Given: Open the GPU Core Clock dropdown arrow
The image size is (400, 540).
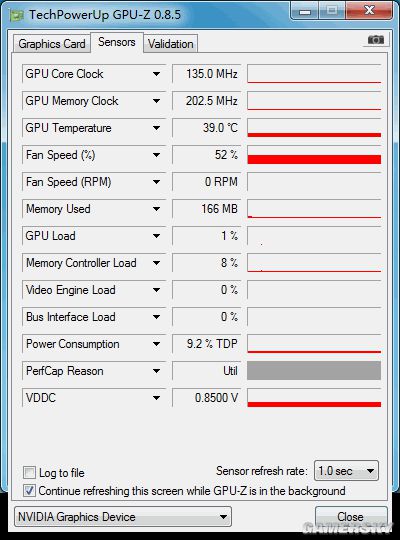Looking at the screenshot, I should (156, 74).
